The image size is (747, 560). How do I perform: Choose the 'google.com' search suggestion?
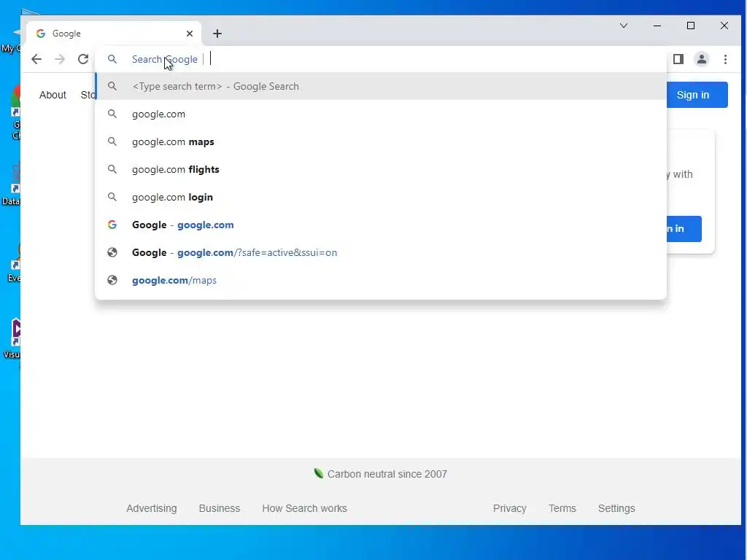pyautogui.click(x=381, y=114)
